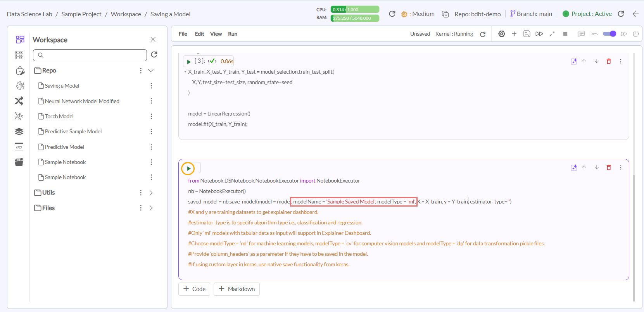
Task: Move the train_test_split cell down
Action: pyautogui.click(x=596, y=61)
